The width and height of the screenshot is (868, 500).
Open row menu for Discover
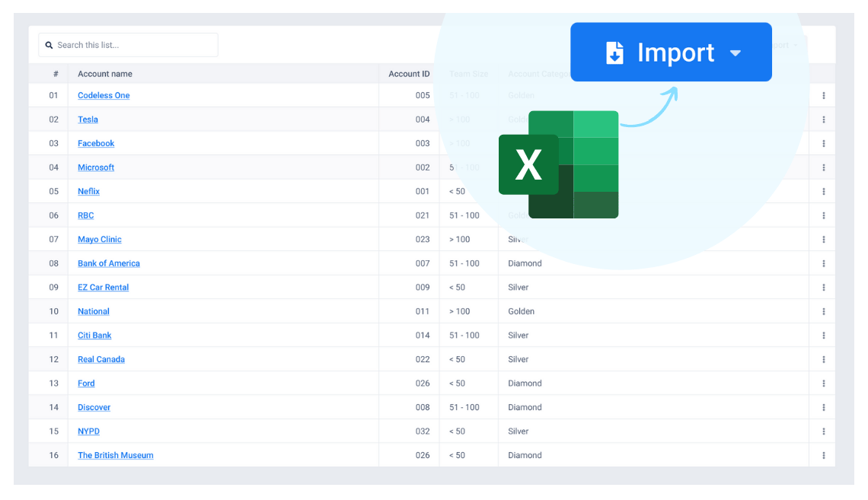(824, 407)
